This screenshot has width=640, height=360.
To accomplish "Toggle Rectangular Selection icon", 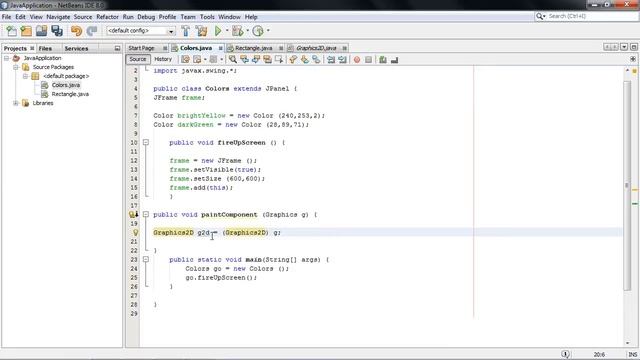I will 279,60.
